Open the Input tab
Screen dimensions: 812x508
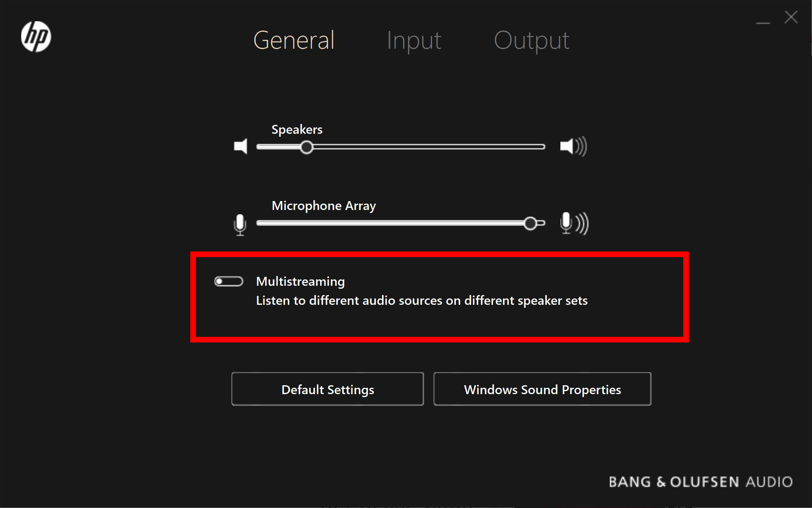(414, 40)
